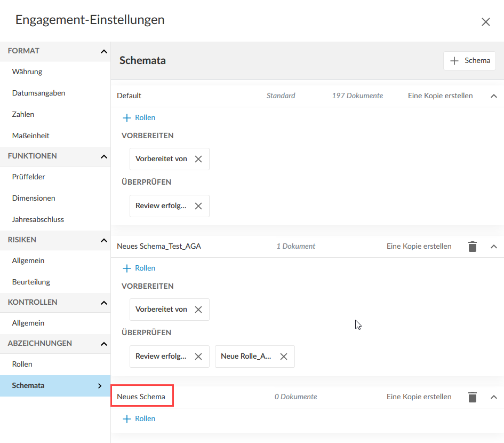Delete the 'Neues Schema' with 0 Dokumente
504x443 pixels.
coord(472,397)
